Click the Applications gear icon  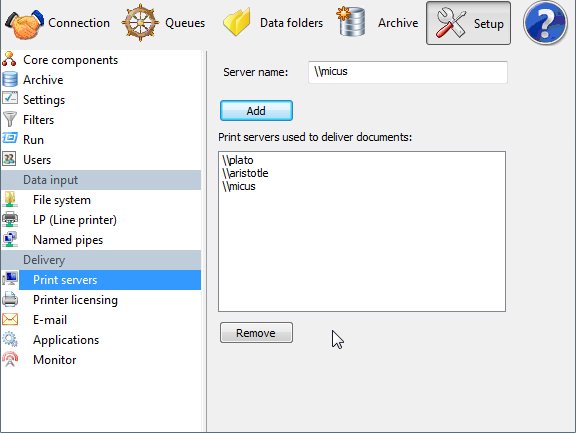tap(10, 339)
